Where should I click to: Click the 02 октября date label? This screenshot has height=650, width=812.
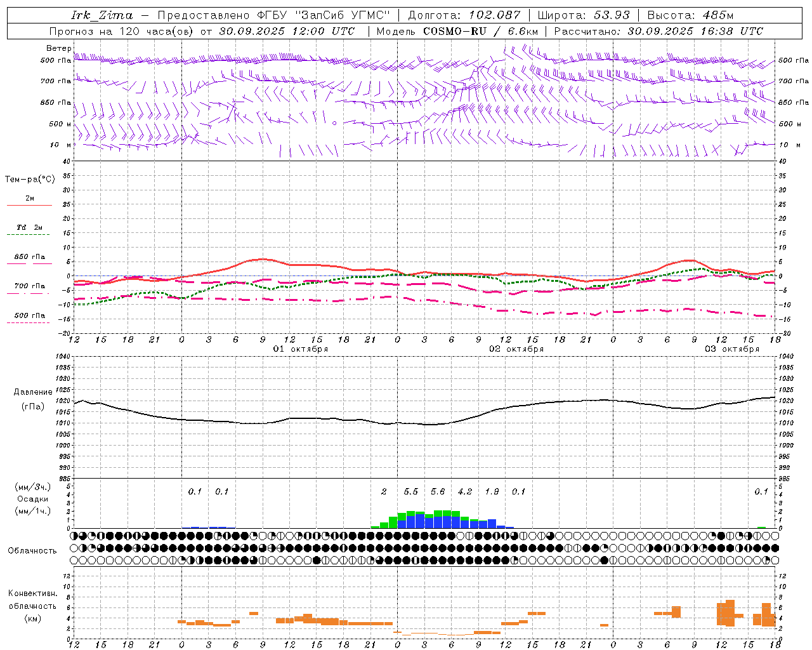[x=516, y=348]
